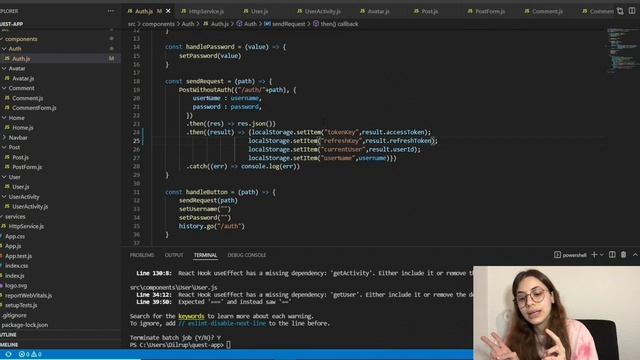Click components in the breadcrumb path

[x=158, y=24]
